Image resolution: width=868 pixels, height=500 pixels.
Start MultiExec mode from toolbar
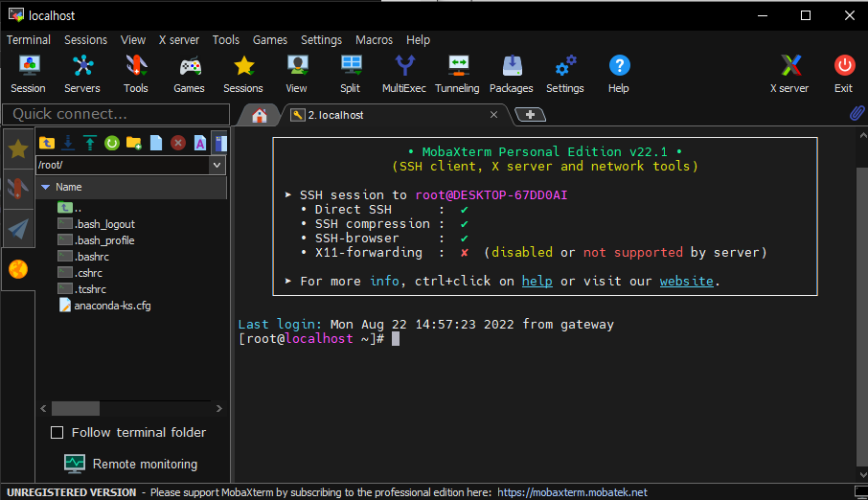point(404,74)
